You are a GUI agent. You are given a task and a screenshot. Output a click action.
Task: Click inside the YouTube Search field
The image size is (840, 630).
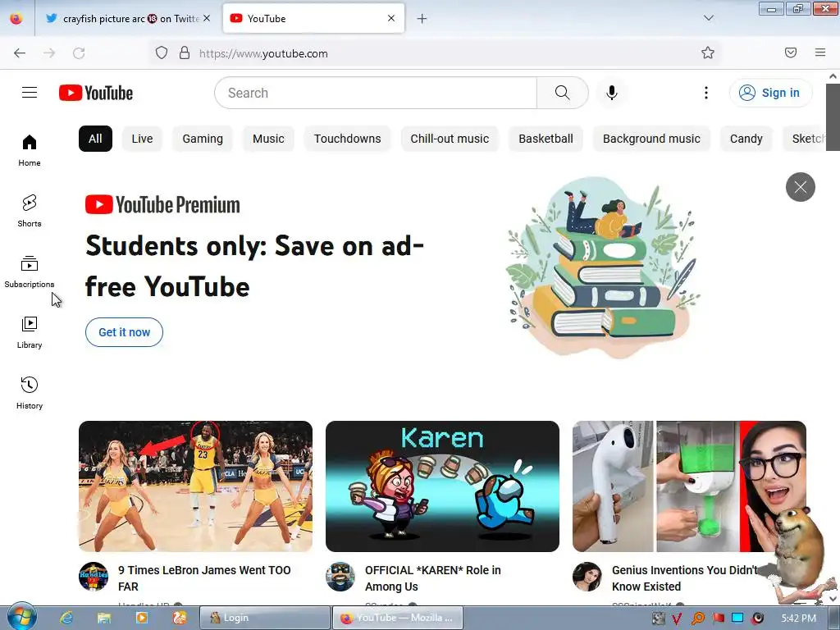[x=376, y=93]
